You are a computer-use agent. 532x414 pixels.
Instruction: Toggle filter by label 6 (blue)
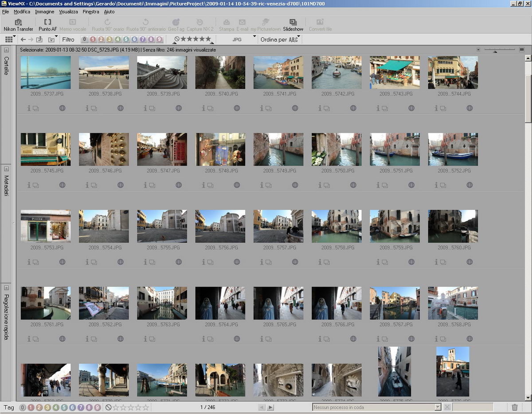point(134,39)
